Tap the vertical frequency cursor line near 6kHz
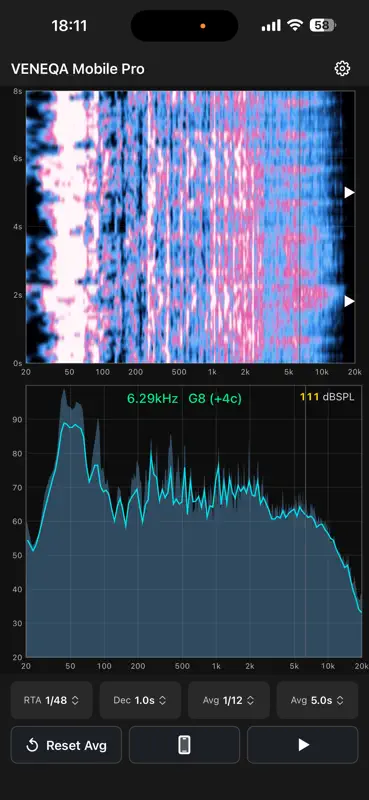 pos(305,521)
